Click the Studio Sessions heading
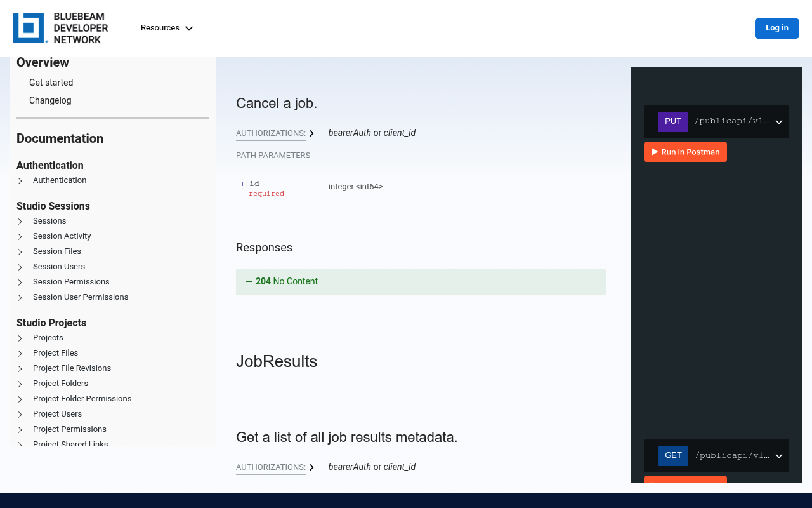 pyautogui.click(x=53, y=206)
